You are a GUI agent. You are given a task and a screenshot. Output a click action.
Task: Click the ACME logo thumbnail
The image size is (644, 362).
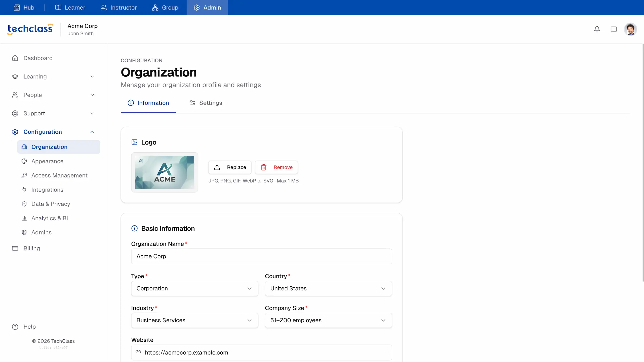pyautogui.click(x=165, y=172)
